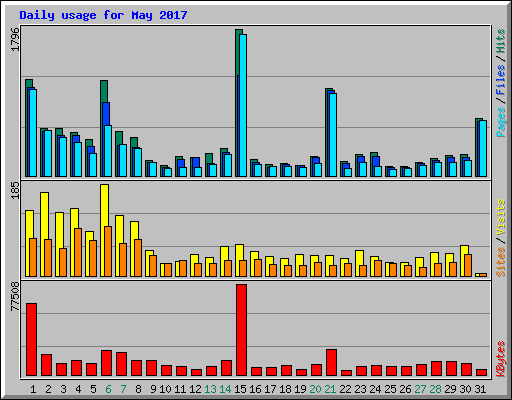The image size is (512, 400).
Task: Click the cyan Pages bar for day 31
Action: pos(483,148)
